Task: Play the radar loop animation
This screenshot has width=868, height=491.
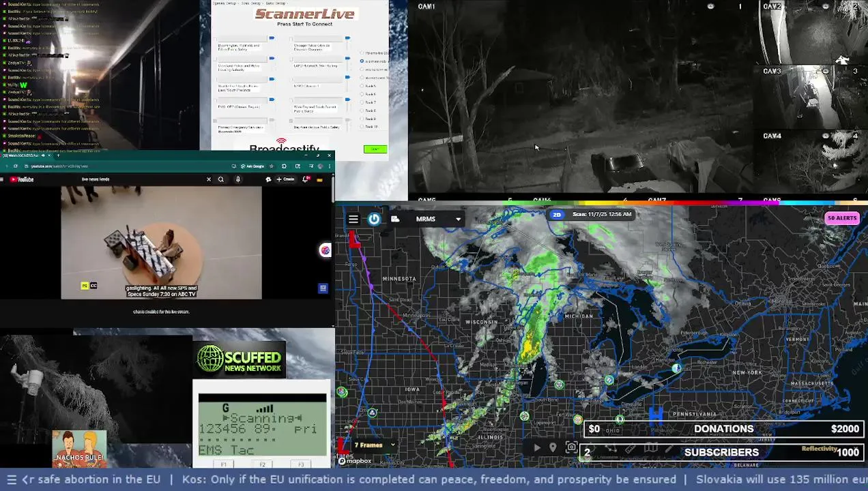Action: point(536,448)
